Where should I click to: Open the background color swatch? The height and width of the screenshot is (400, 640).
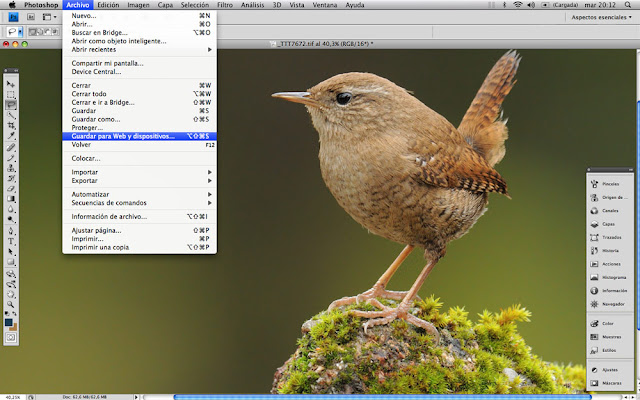coord(14,327)
